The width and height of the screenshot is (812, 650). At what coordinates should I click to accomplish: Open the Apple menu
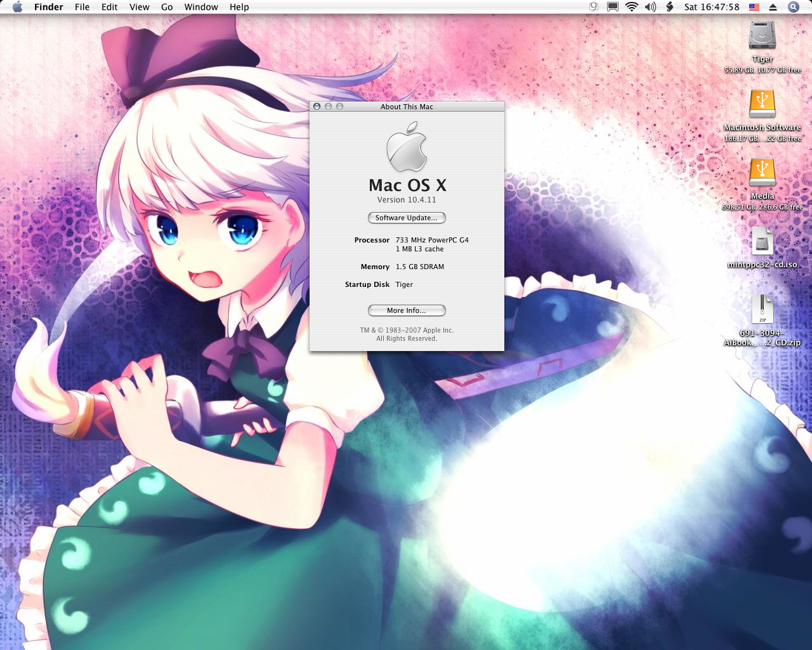17,7
